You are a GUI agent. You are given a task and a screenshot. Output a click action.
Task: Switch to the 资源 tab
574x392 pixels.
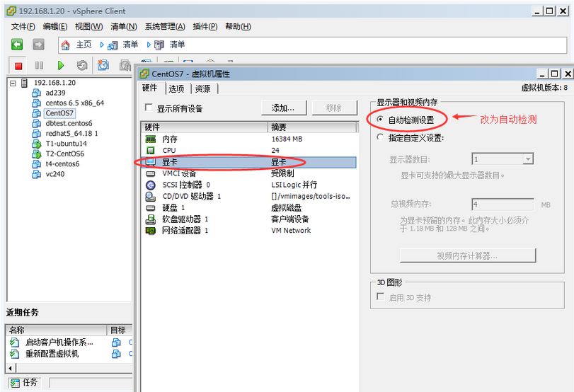pos(203,88)
